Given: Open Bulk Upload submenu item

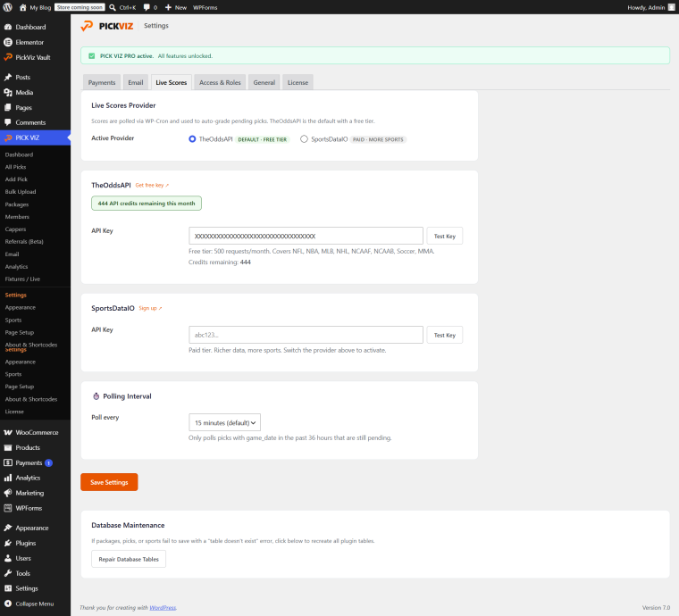Looking at the screenshot, I should tap(21, 192).
